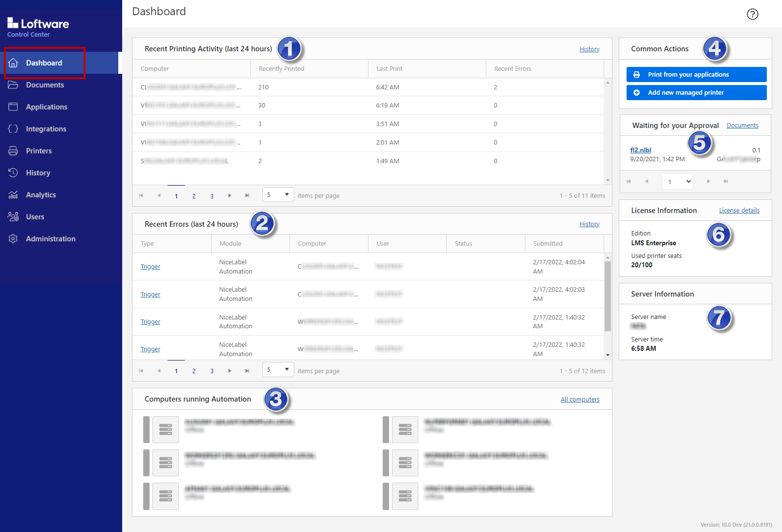Image resolution: width=782 pixels, height=532 pixels.
Task: Open Documents from the sidebar
Action: pyautogui.click(x=44, y=85)
